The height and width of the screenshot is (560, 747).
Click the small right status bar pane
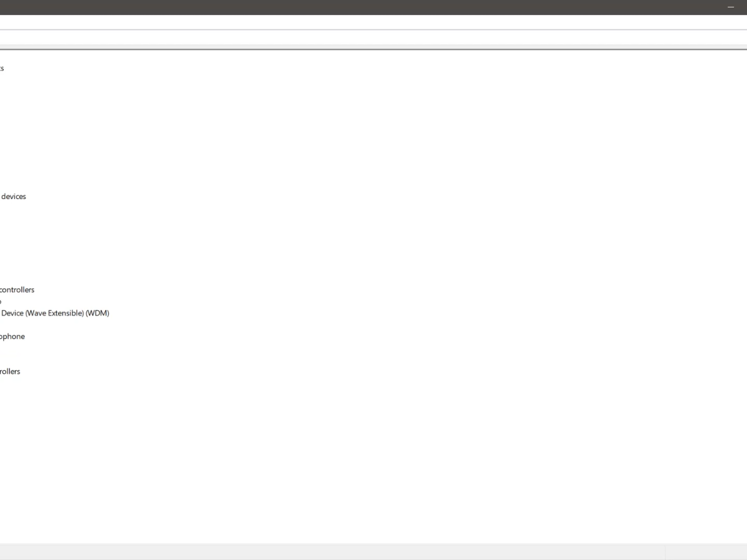tap(706, 553)
